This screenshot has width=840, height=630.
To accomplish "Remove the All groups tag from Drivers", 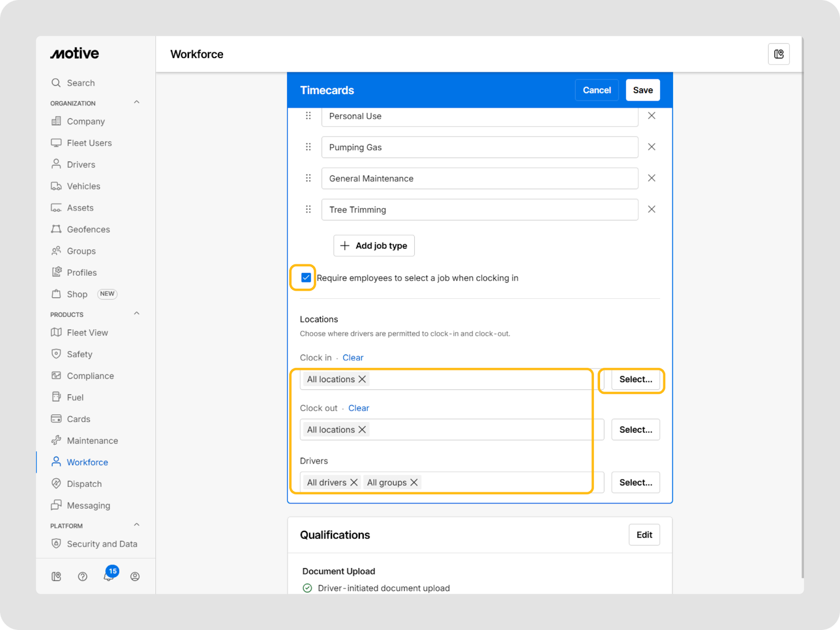I will coord(414,482).
